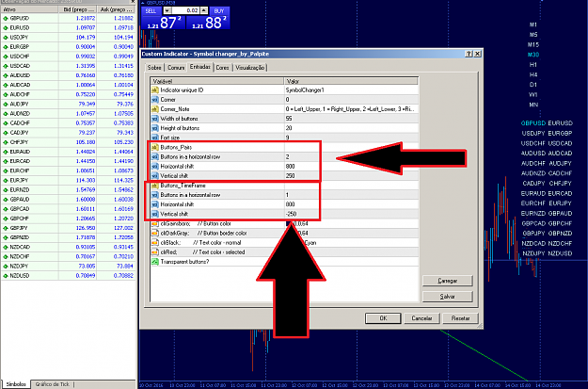Click the Ativo column header
The image size is (588, 389).
[x=29, y=9]
